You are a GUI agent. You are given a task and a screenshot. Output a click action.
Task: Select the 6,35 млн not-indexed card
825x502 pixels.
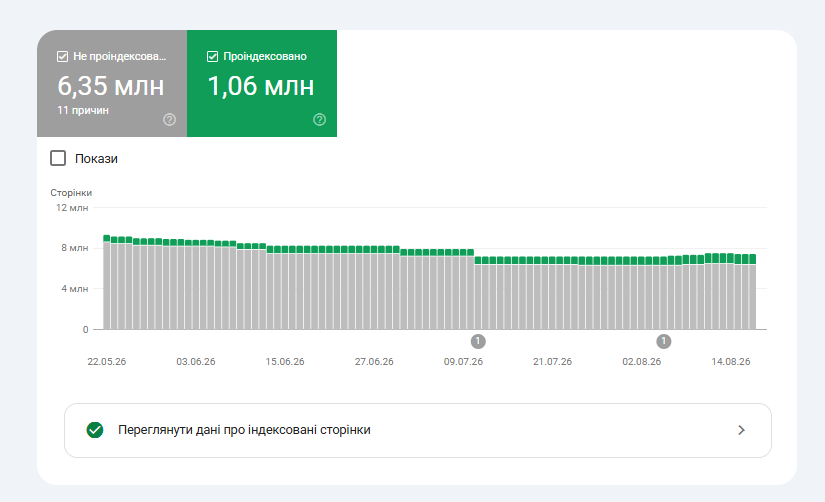112,83
